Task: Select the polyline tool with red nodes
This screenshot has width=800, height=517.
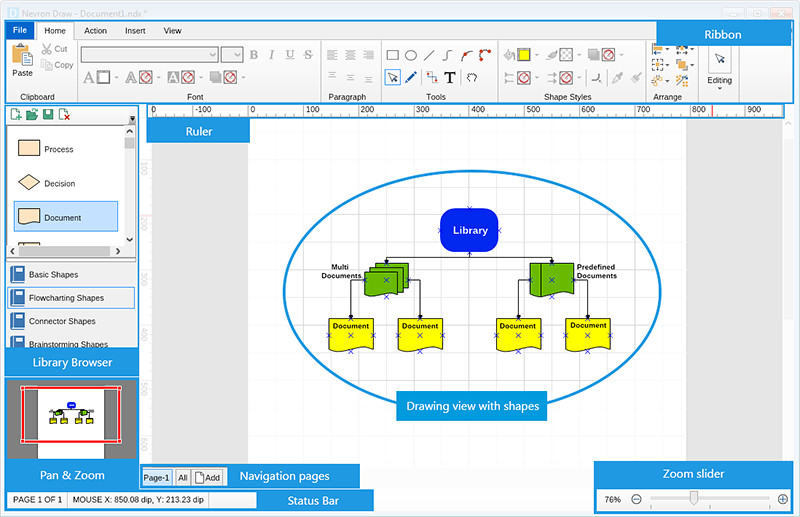Action: coord(485,55)
